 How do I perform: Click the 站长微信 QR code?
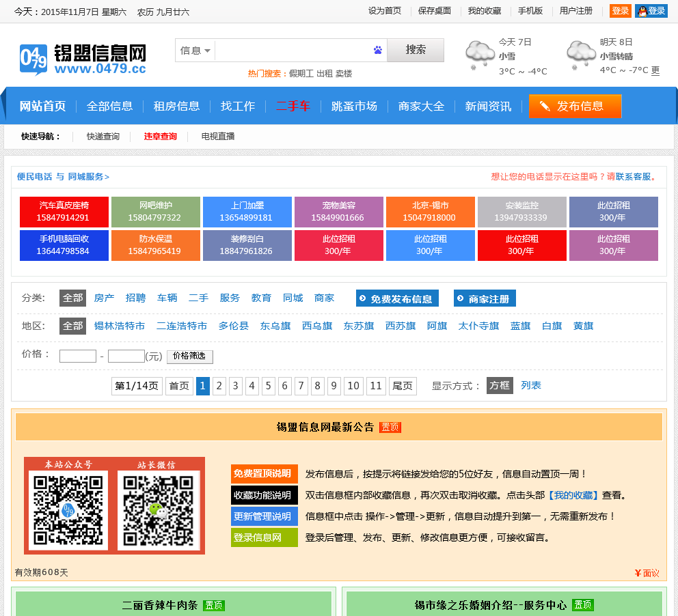coord(159,510)
